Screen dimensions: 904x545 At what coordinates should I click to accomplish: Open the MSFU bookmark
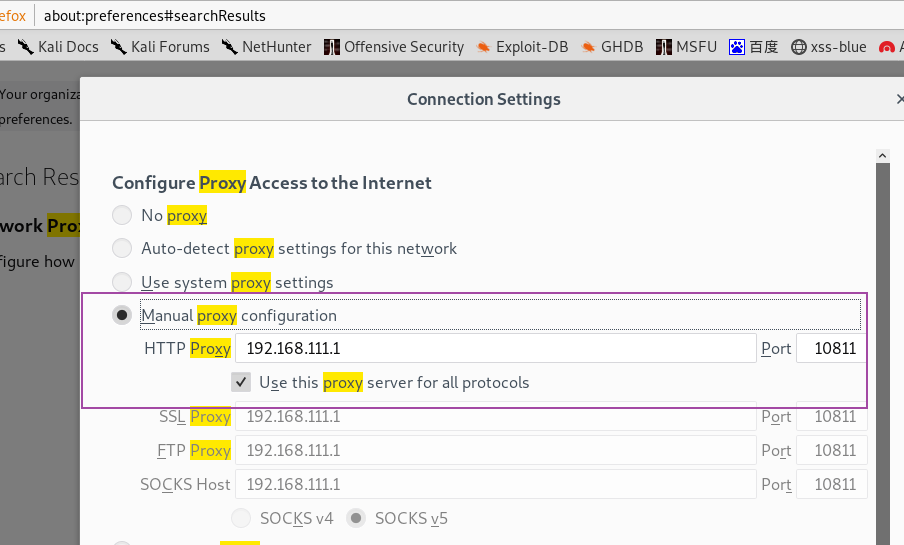[x=686, y=47]
